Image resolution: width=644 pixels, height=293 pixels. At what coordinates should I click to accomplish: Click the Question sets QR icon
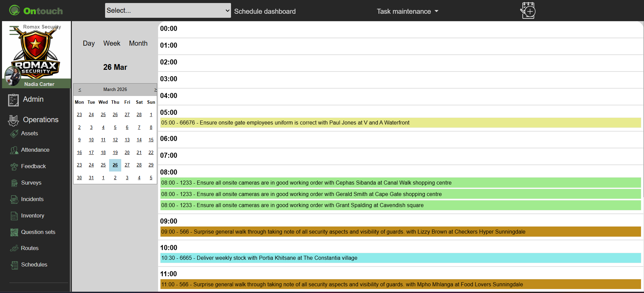(14, 232)
